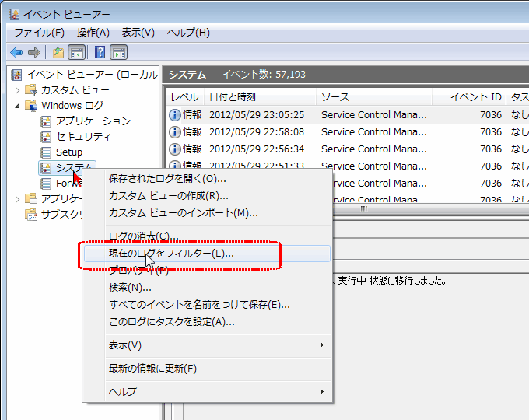Choose ログの消去(C)... from context menu
529x420 pixels.
click(x=144, y=236)
